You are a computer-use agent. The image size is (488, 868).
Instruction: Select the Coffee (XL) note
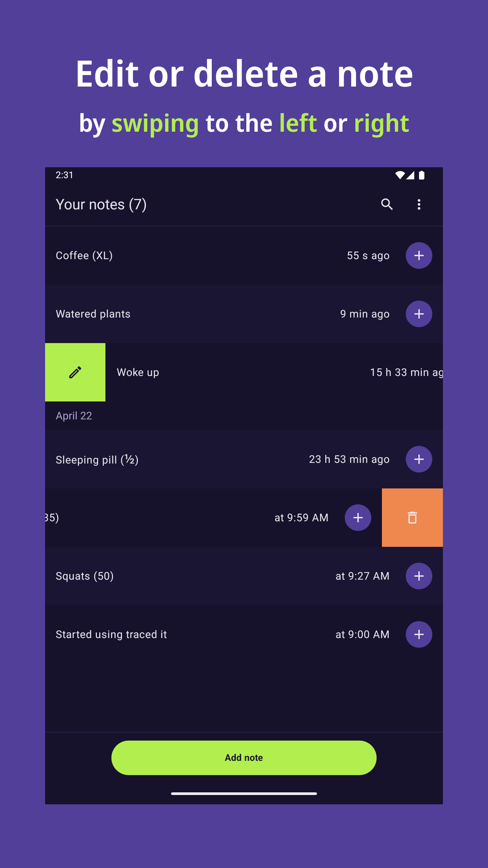coord(84,255)
